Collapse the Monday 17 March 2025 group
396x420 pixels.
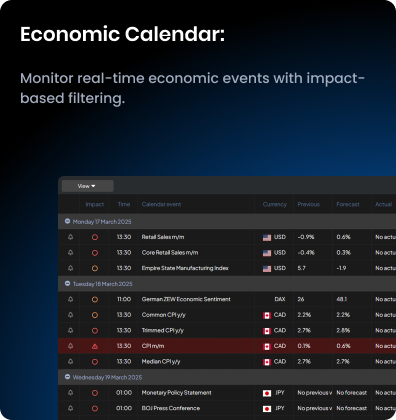(x=67, y=221)
